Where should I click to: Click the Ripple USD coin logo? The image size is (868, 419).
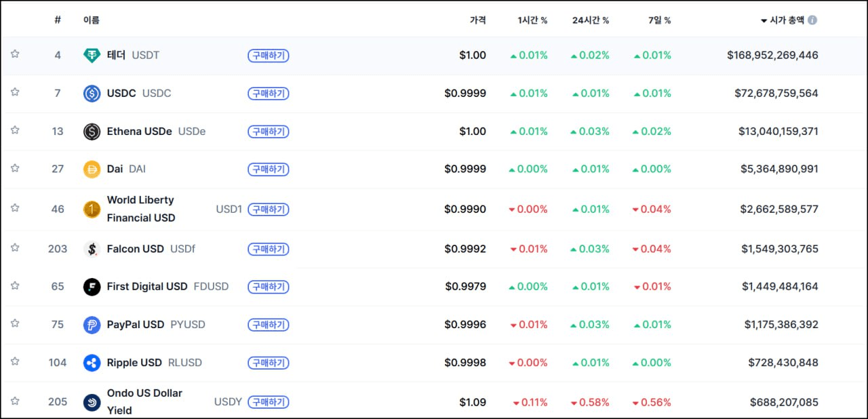pos(92,363)
